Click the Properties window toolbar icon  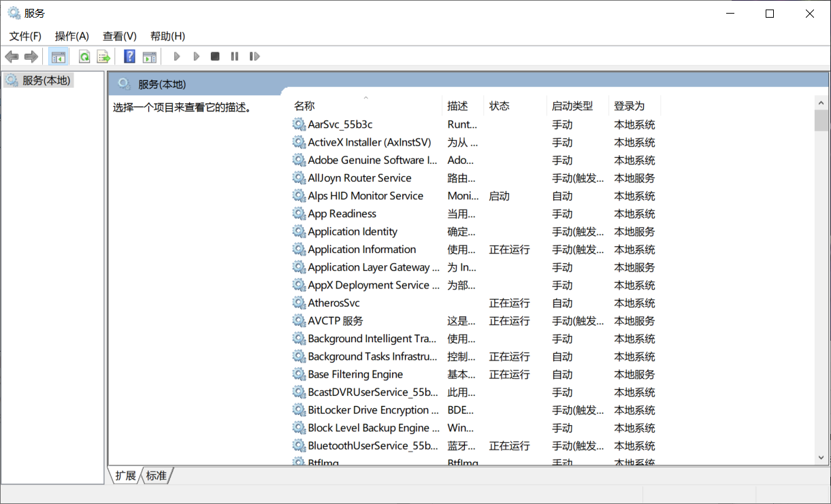pos(149,56)
